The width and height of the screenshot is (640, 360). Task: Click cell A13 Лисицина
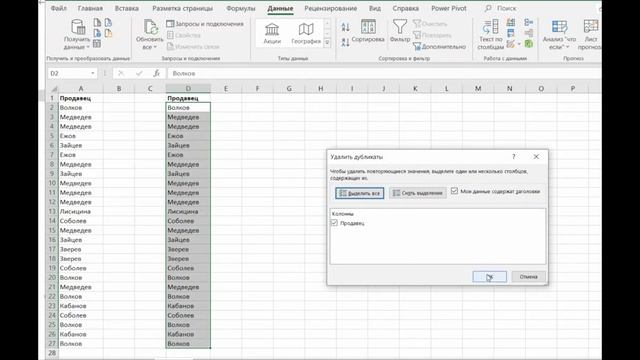tap(81, 211)
